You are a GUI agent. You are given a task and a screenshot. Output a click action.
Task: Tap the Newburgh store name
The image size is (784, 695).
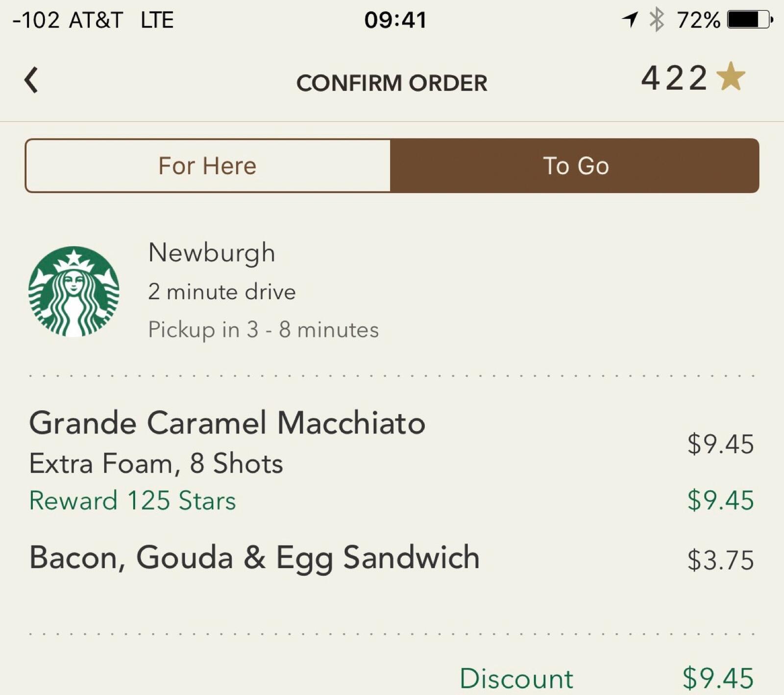click(x=212, y=253)
